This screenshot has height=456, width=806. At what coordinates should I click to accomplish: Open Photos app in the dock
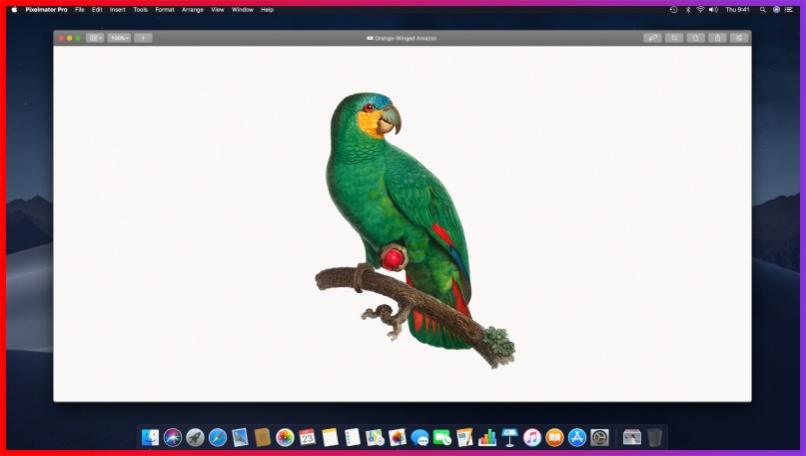(285, 437)
